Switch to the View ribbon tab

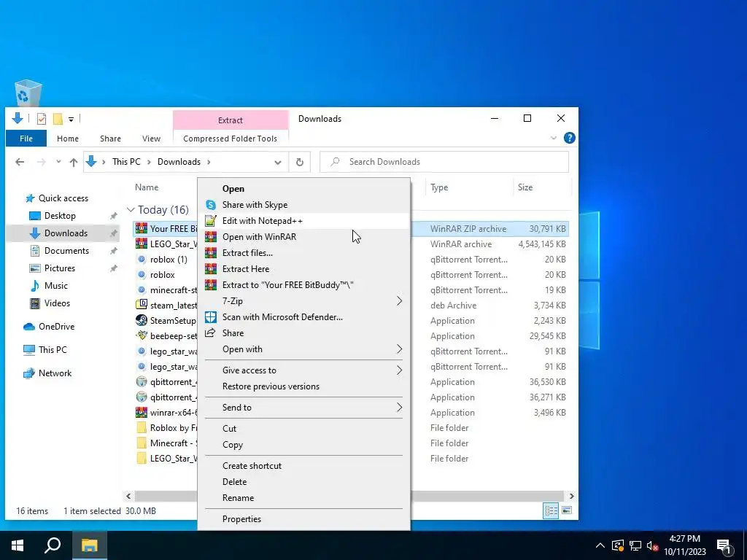[151, 139]
